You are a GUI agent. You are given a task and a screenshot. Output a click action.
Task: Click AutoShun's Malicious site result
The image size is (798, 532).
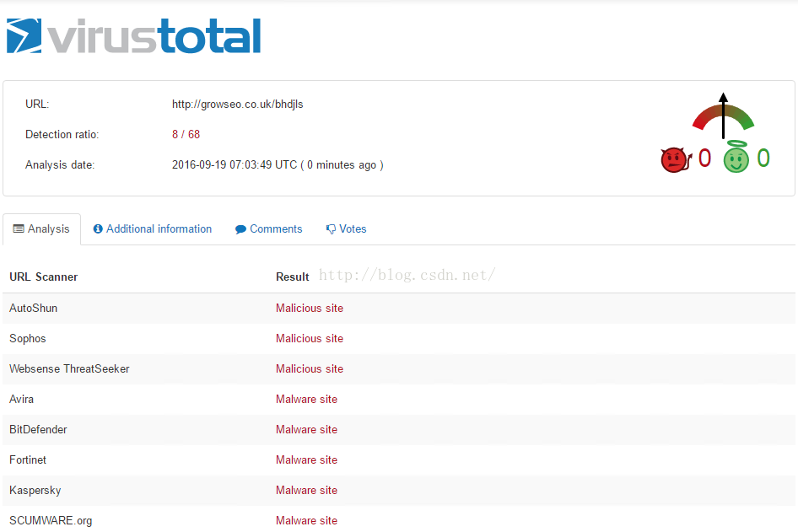[x=310, y=309]
